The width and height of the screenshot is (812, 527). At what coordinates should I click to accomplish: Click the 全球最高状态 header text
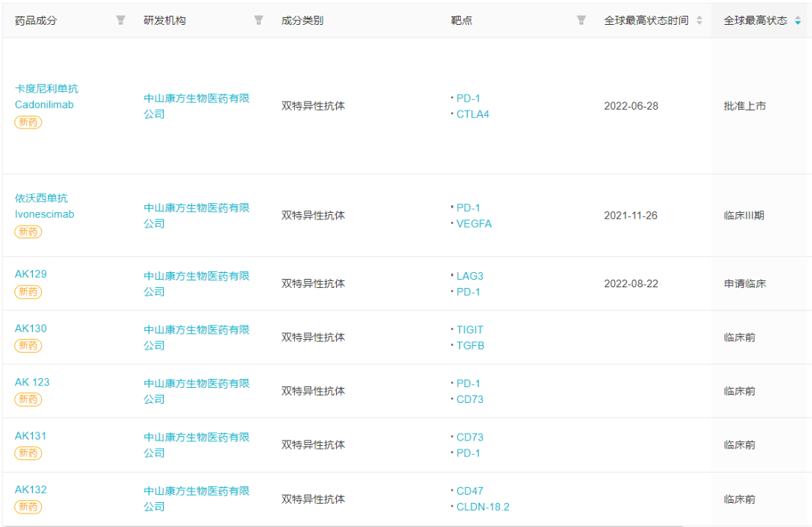click(755, 21)
